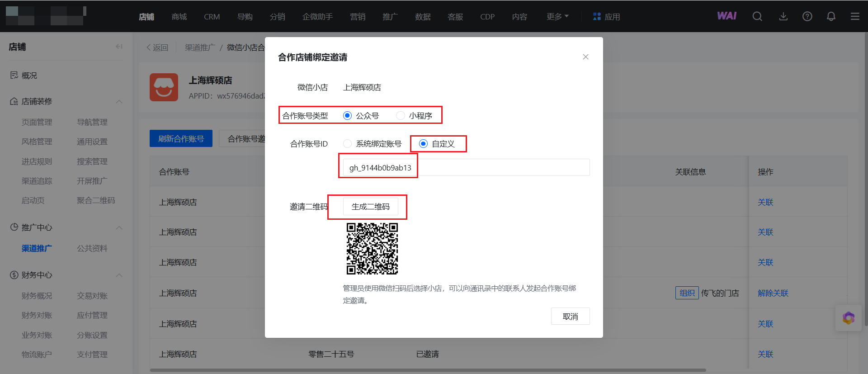Collapse the 店铺 sidebar with the arrow icon
Image resolution: width=868 pixels, height=374 pixels.
[x=119, y=47]
